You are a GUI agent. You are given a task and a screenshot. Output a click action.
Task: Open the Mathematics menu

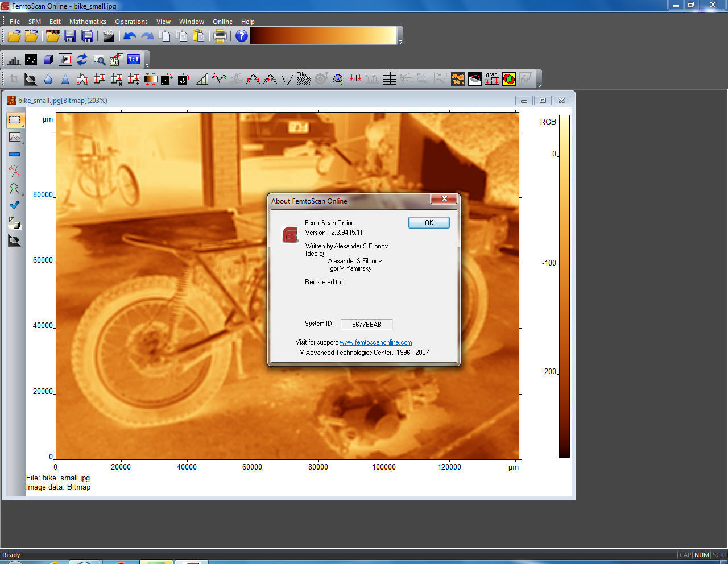click(x=88, y=22)
